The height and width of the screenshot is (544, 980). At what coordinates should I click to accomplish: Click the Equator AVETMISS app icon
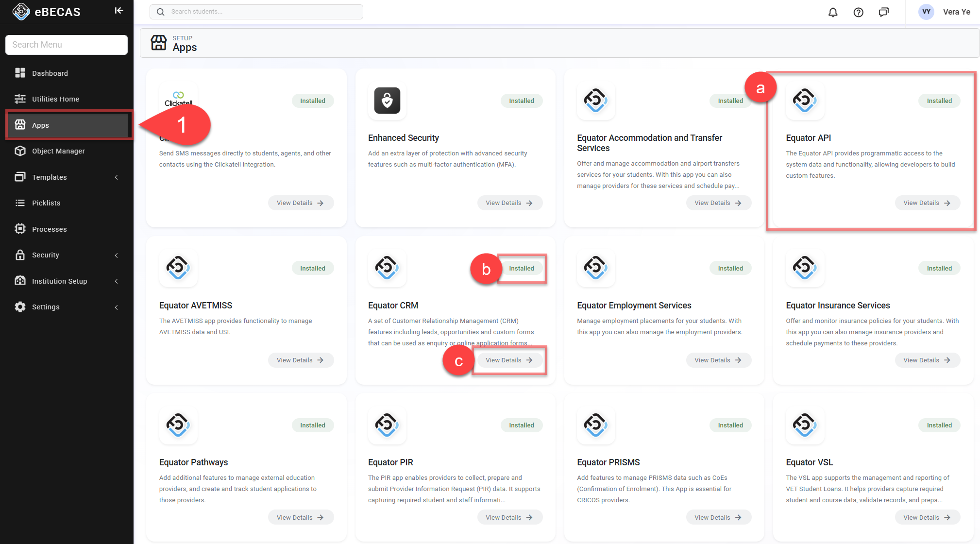pyautogui.click(x=178, y=268)
